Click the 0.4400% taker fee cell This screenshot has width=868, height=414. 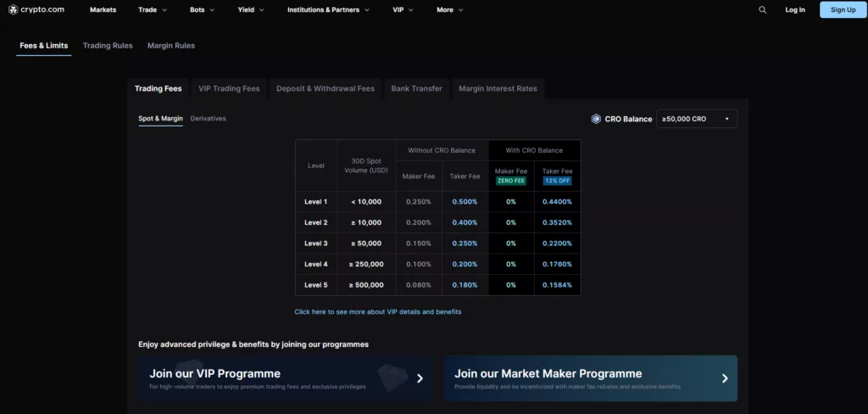click(558, 202)
